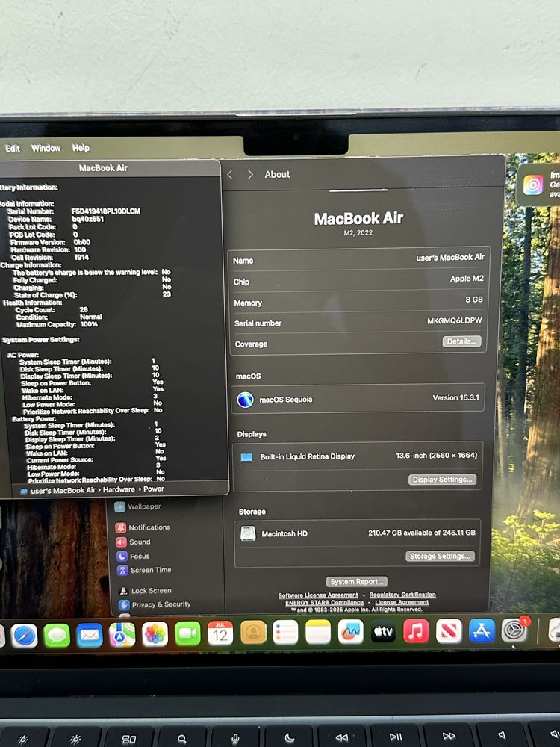Open the App Store from Dock
Viewport: 560px width, 747px height.
point(482,630)
